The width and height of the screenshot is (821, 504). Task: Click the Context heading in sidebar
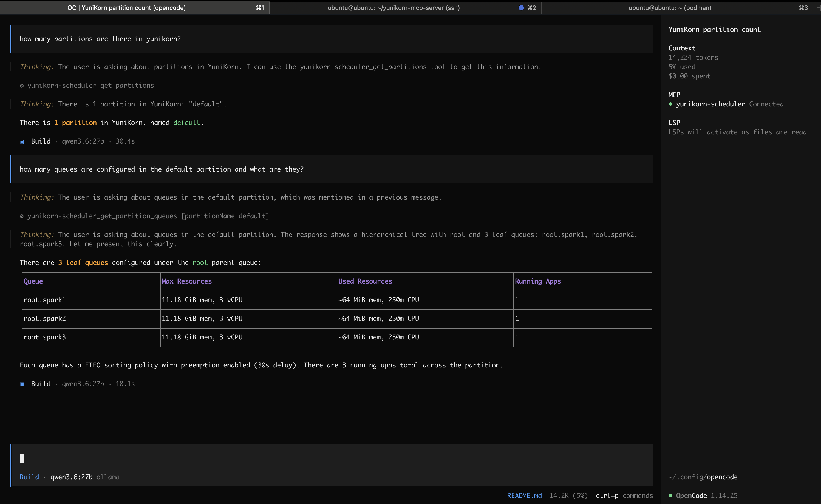(x=682, y=48)
